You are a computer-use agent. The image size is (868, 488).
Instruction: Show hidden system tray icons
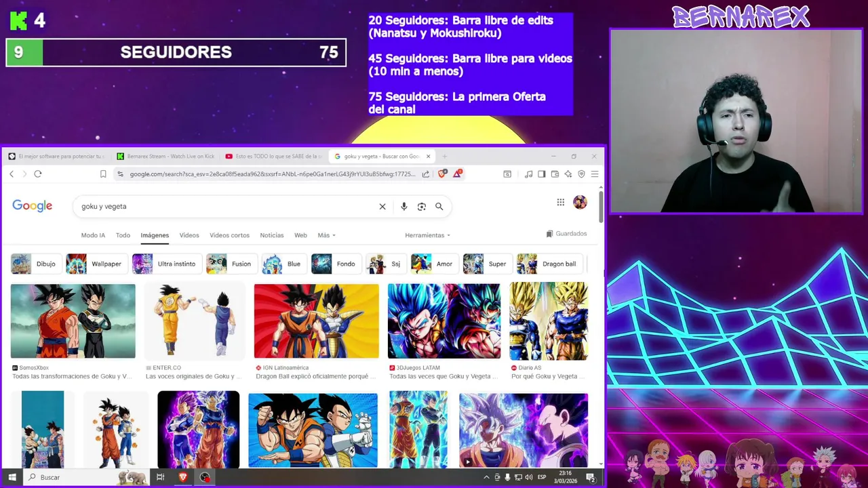[486, 477]
